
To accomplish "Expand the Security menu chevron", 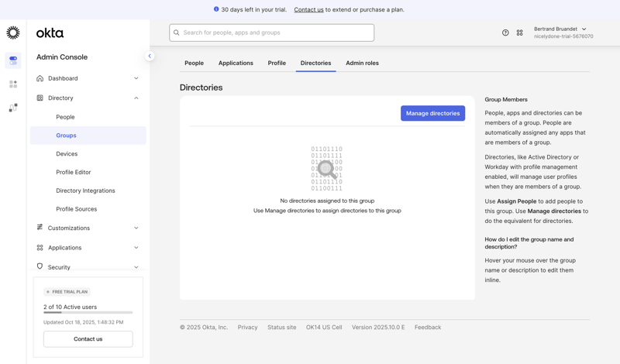I will point(136,267).
